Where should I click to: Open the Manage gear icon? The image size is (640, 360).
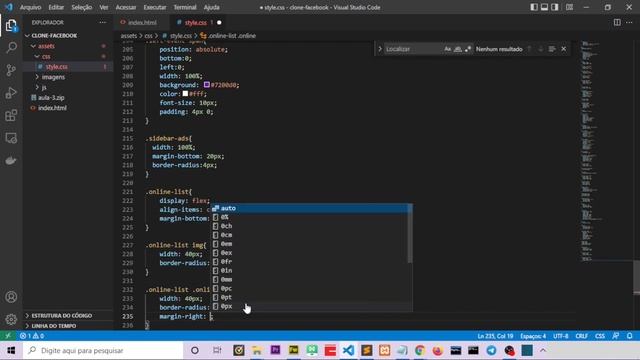tap(11, 319)
